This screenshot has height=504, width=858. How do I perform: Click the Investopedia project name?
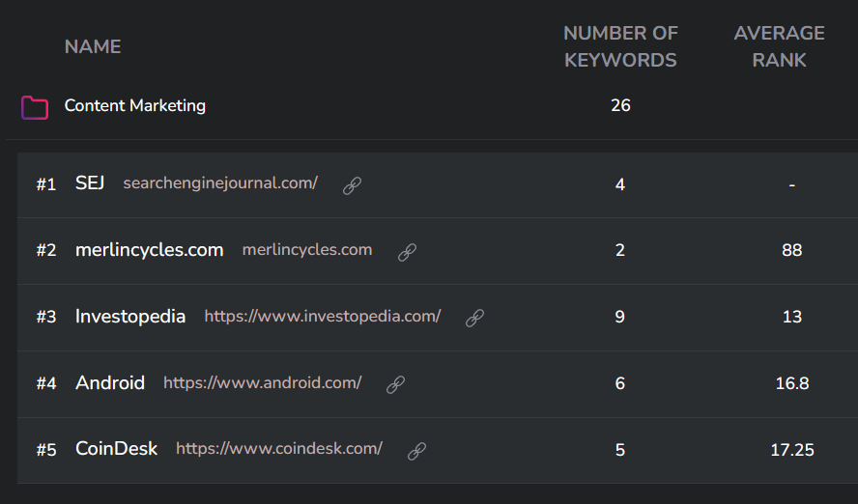click(x=130, y=317)
